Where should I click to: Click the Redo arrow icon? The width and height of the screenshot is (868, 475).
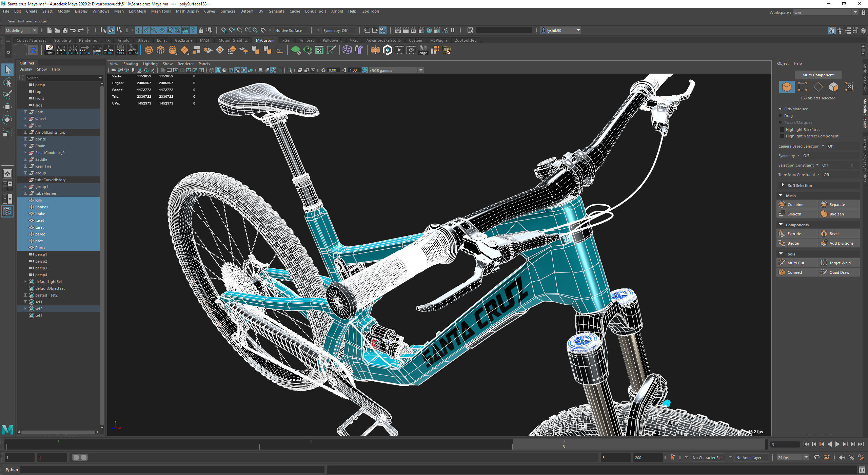pyautogui.click(x=81, y=31)
